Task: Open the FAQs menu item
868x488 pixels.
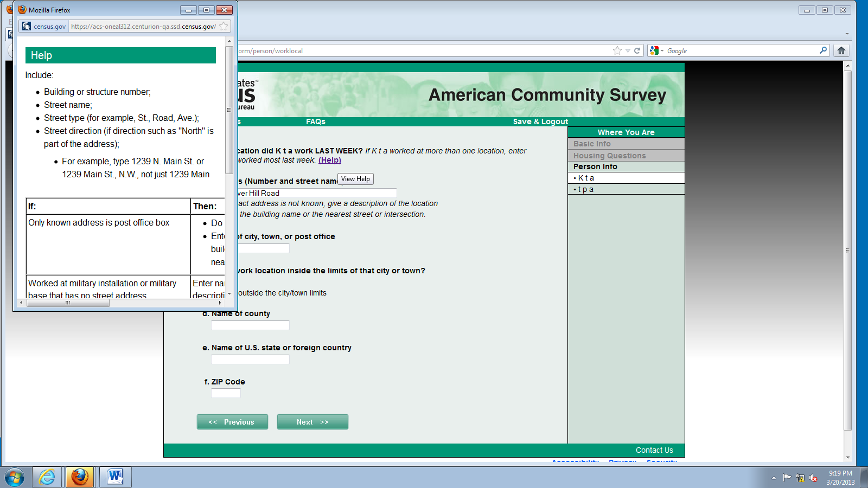Action: (x=315, y=121)
